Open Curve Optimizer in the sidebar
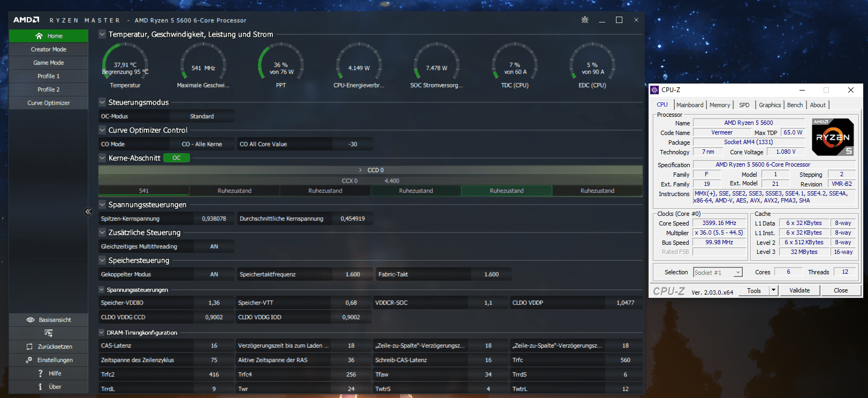The width and height of the screenshot is (868, 398). pyautogui.click(x=49, y=103)
